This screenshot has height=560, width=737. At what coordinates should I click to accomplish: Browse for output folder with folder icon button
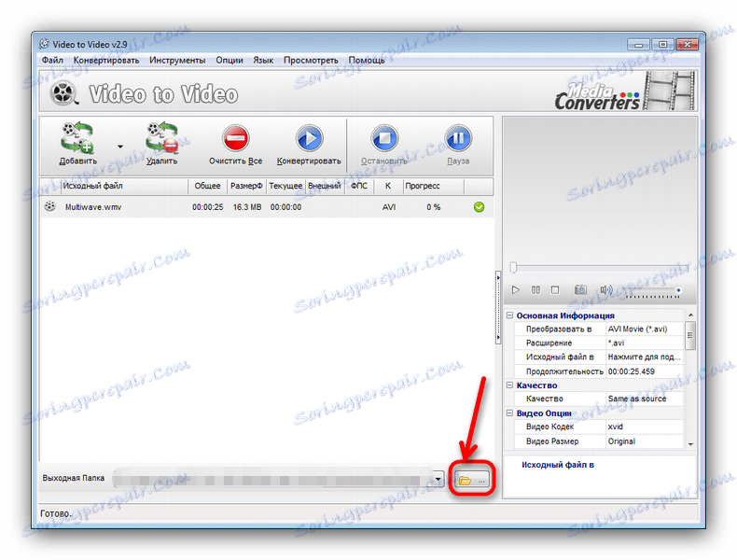472,480
